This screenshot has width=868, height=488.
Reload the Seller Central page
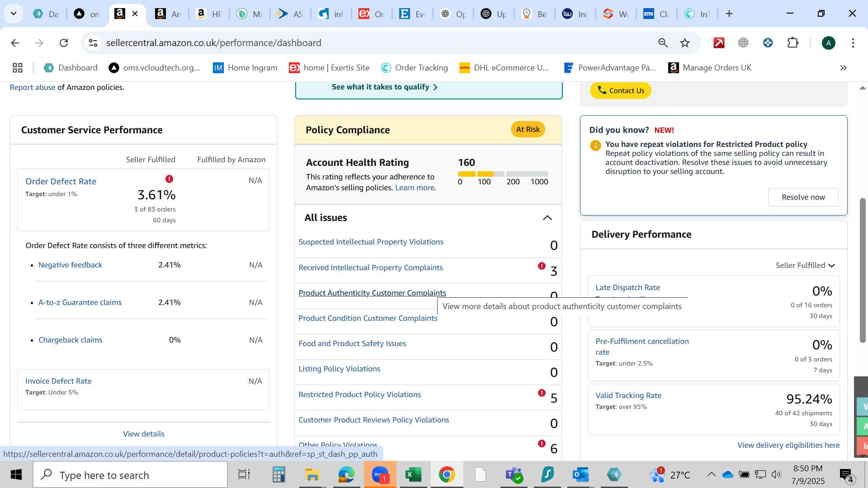(64, 43)
